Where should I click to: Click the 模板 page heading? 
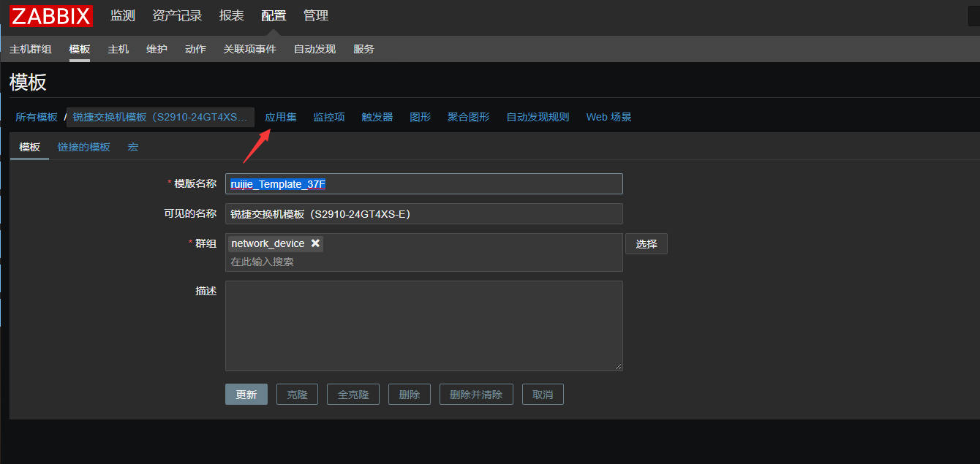point(28,82)
